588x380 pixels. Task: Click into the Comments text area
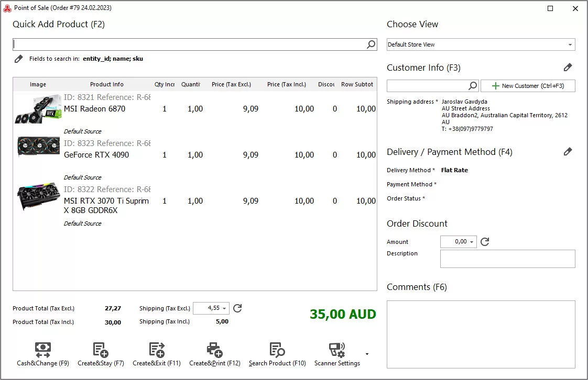tap(481, 334)
